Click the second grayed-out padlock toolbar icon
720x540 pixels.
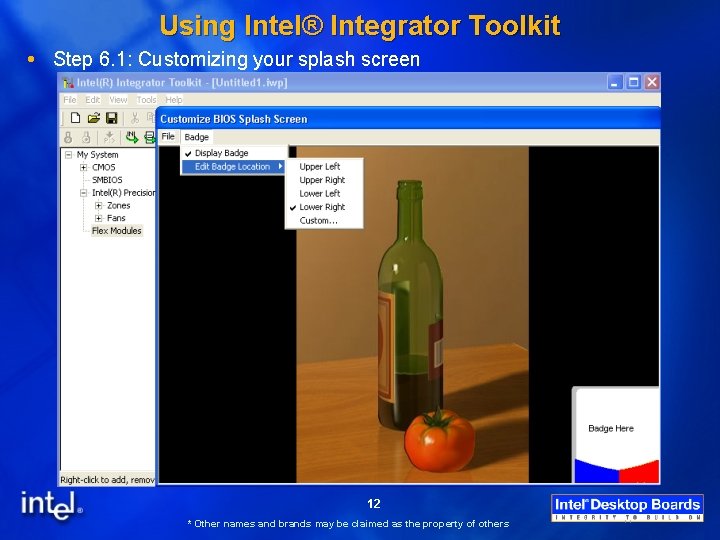pyautogui.click(x=86, y=137)
